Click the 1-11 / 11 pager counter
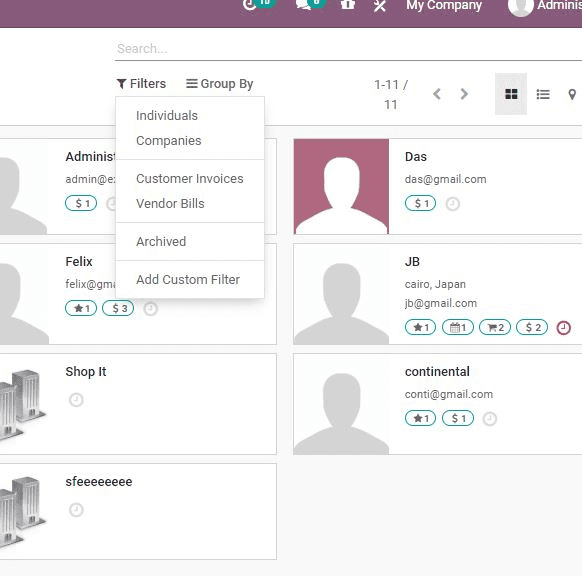Screen dimensions: 582x576 tap(390, 94)
